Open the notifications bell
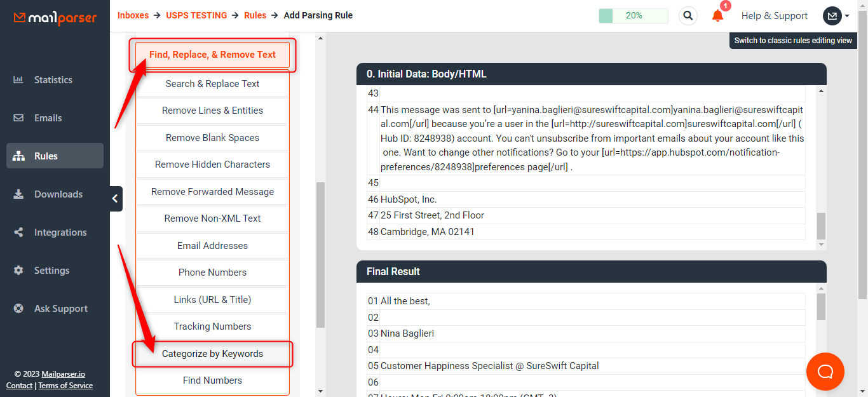Image resolution: width=868 pixels, height=397 pixels. point(718,16)
